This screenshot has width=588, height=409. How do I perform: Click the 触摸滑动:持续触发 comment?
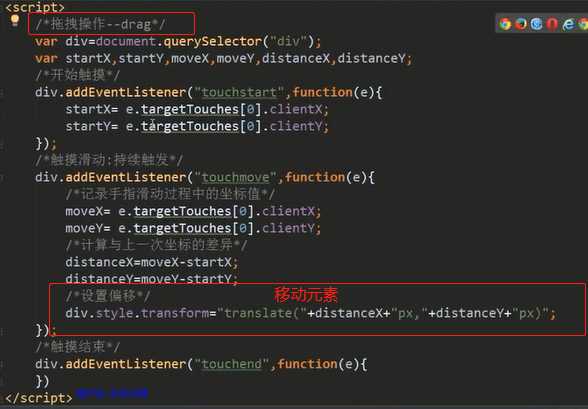(x=109, y=160)
